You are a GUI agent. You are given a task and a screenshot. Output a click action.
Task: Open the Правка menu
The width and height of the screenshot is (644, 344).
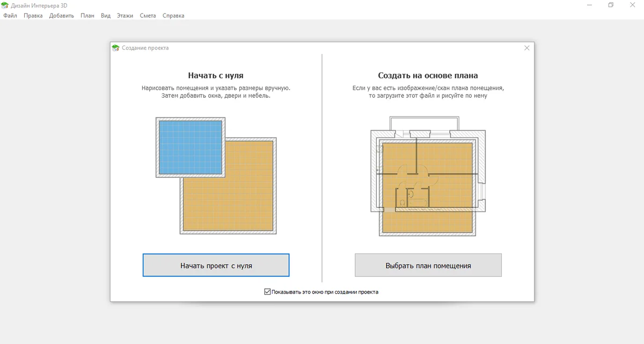coord(33,16)
